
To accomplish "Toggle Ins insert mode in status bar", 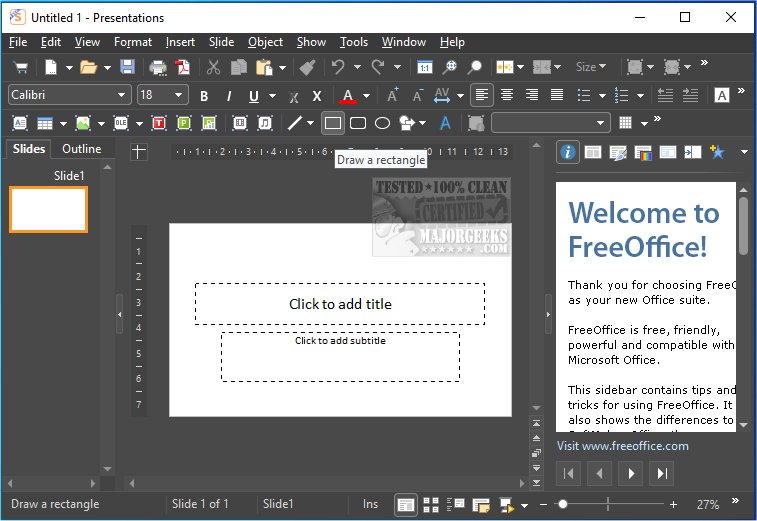I will click(370, 504).
